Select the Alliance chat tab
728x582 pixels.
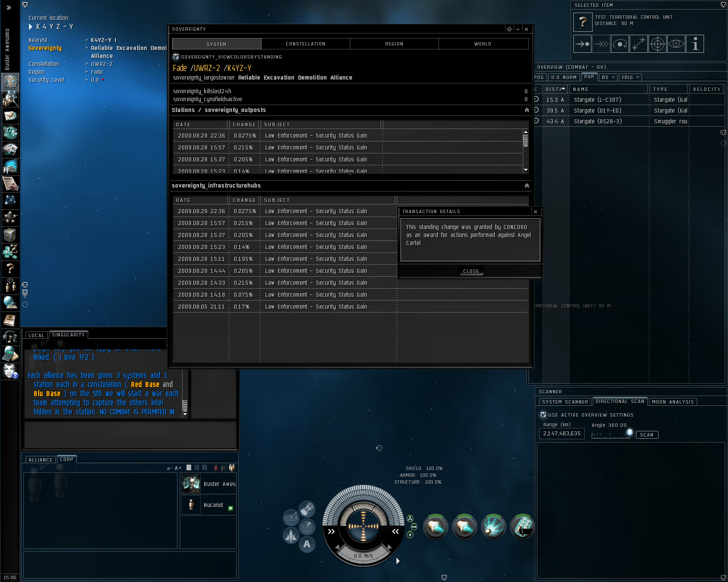(x=40, y=460)
